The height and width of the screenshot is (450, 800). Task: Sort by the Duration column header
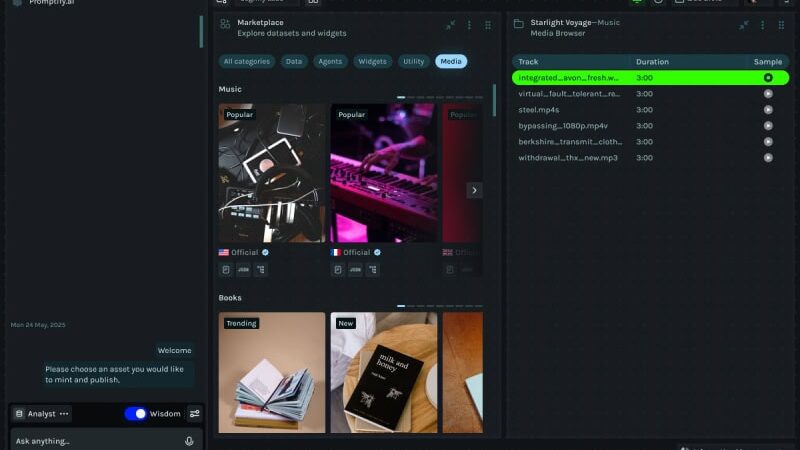click(652, 62)
